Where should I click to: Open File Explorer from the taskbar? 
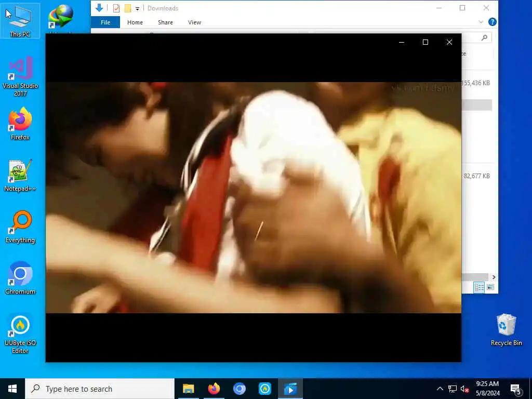(x=188, y=389)
